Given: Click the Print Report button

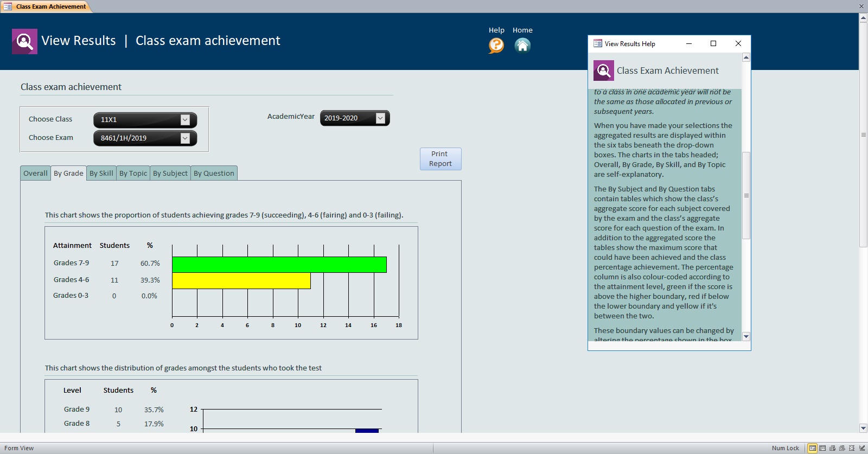Looking at the screenshot, I should 441,159.
